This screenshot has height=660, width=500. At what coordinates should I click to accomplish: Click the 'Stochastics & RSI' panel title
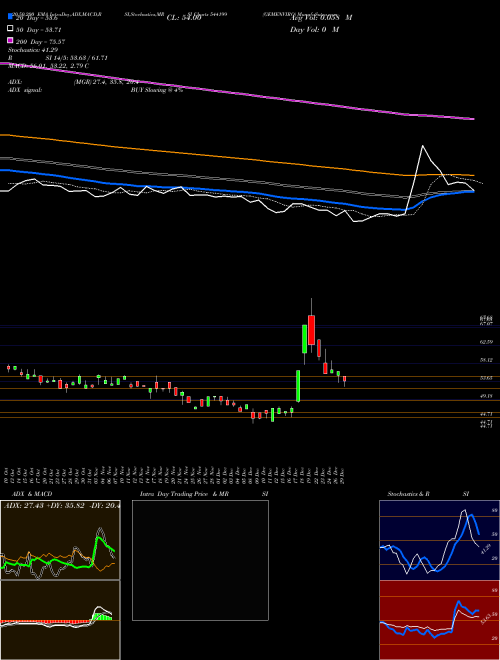click(x=428, y=494)
